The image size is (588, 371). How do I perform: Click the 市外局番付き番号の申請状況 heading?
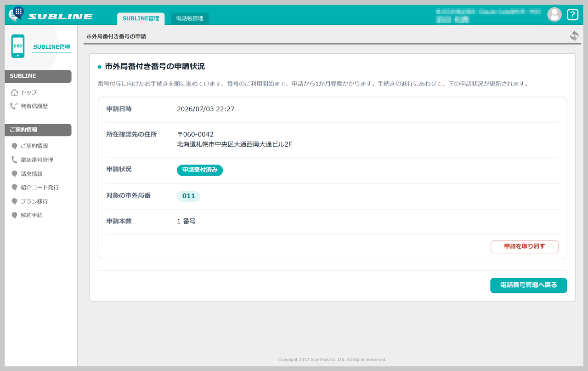tap(155, 67)
